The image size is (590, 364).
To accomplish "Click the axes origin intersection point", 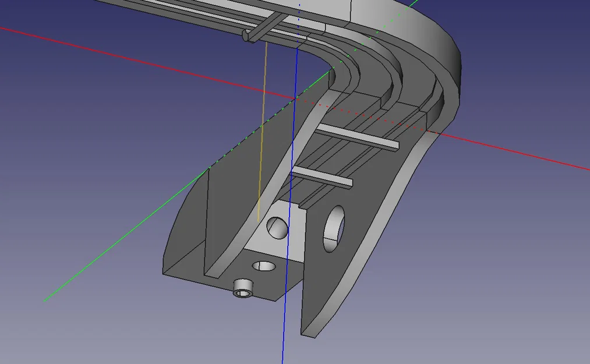I will (296, 98).
